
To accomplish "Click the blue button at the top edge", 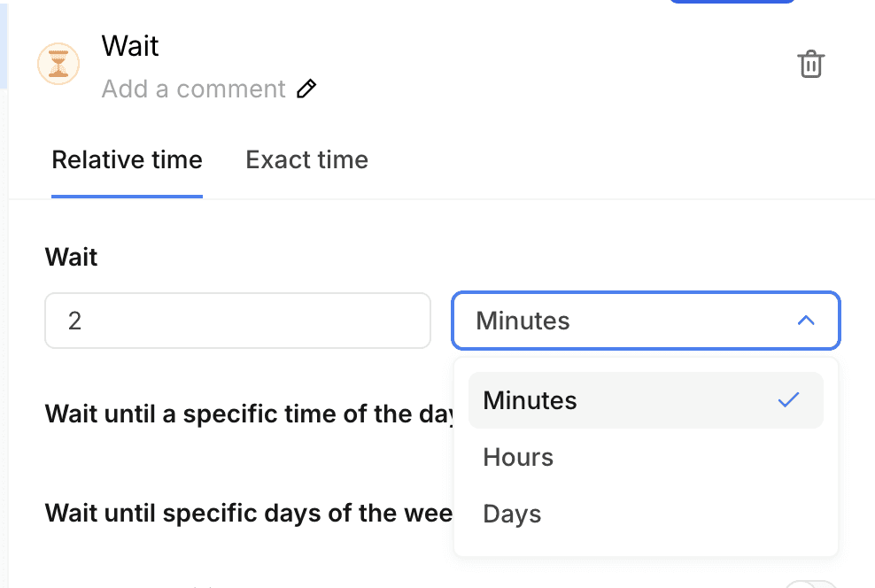I will click(x=732, y=2).
